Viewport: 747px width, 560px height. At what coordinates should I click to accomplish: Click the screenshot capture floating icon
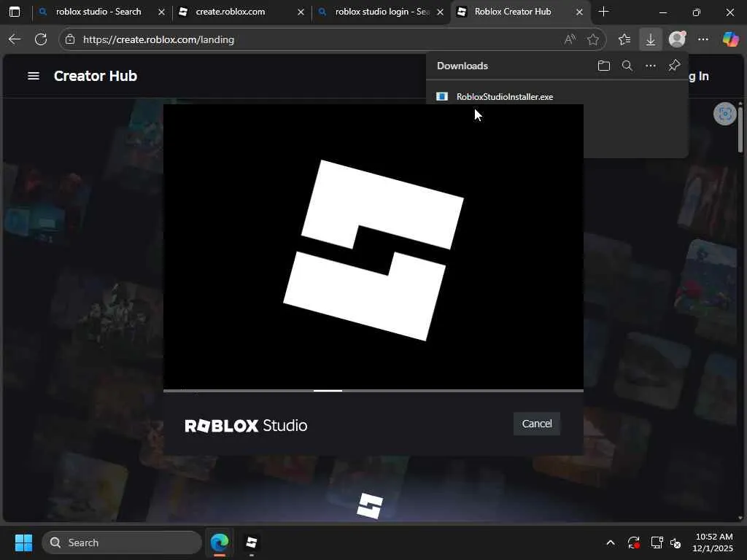[x=724, y=114]
